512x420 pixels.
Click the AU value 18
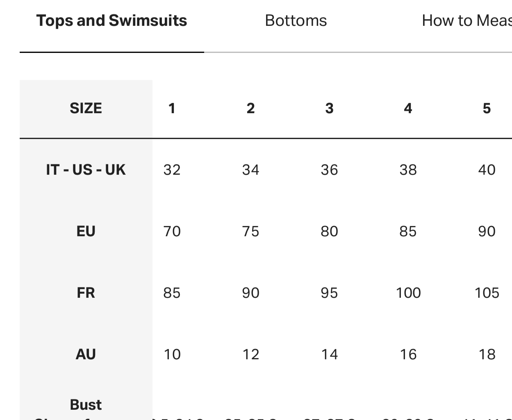click(487, 354)
